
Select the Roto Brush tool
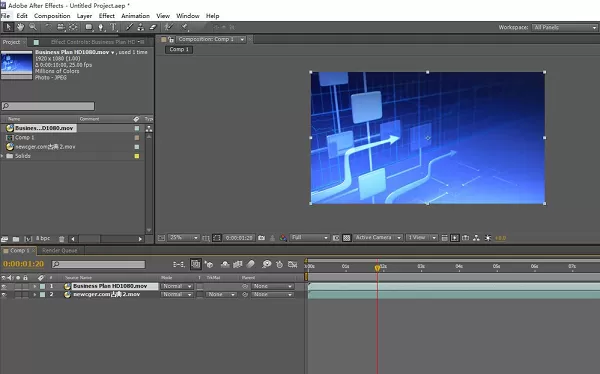click(x=168, y=27)
